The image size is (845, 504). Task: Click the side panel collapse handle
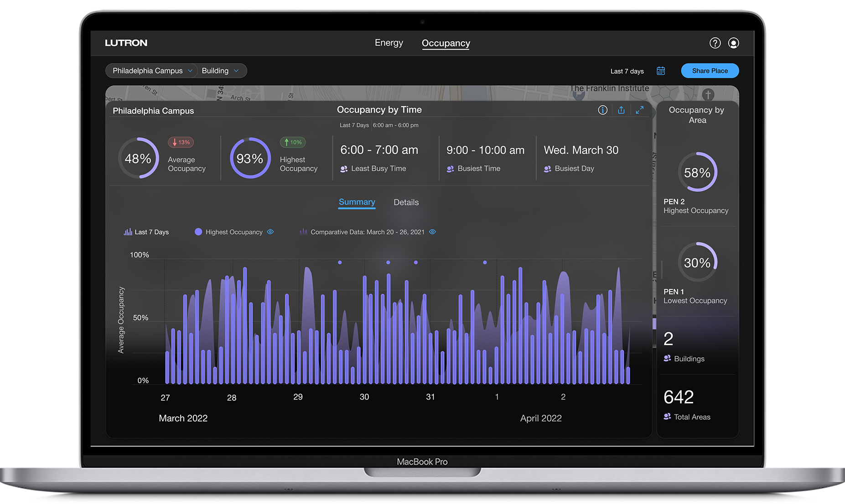pos(662,270)
